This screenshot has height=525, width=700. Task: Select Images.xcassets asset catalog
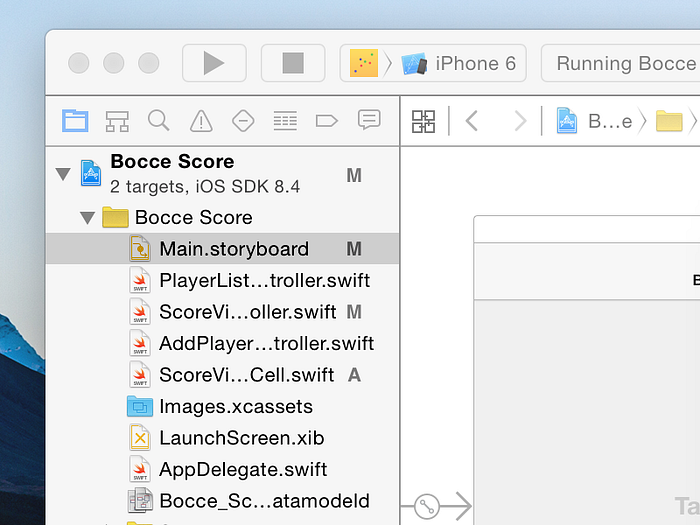pyautogui.click(x=220, y=406)
